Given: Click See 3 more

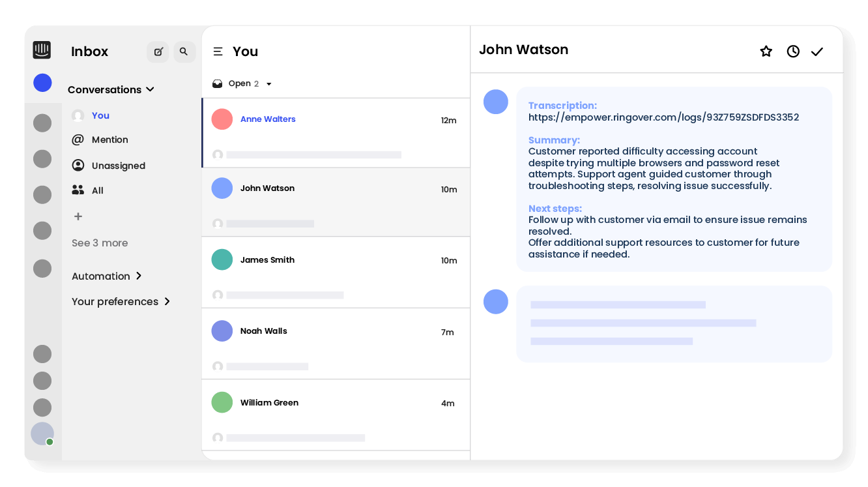Looking at the screenshot, I should [x=100, y=243].
